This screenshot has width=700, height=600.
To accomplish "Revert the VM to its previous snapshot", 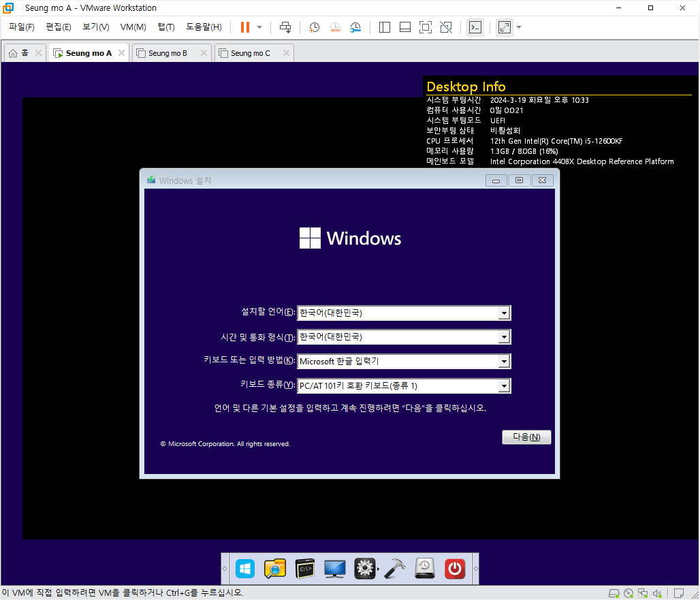I will tap(335, 27).
